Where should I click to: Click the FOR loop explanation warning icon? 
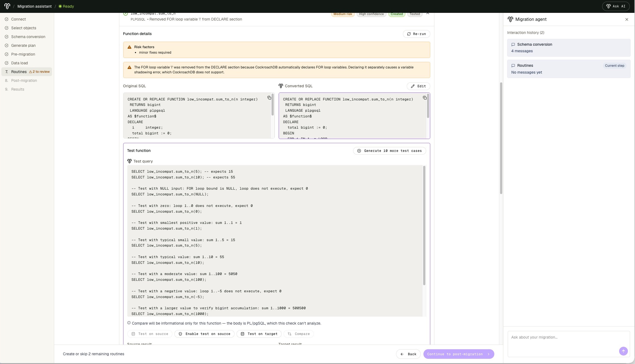pyautogui.click(x=129, y=67)
